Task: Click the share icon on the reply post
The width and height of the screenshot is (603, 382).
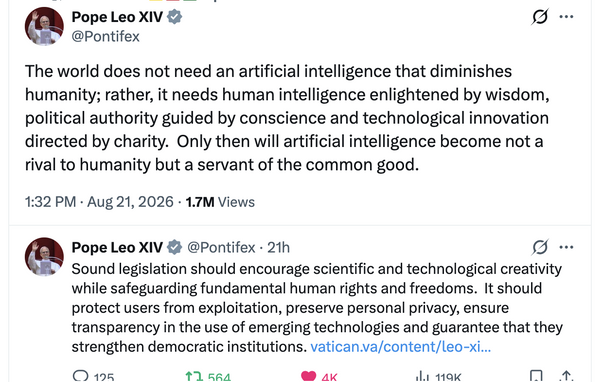Action: click(566, 376)
